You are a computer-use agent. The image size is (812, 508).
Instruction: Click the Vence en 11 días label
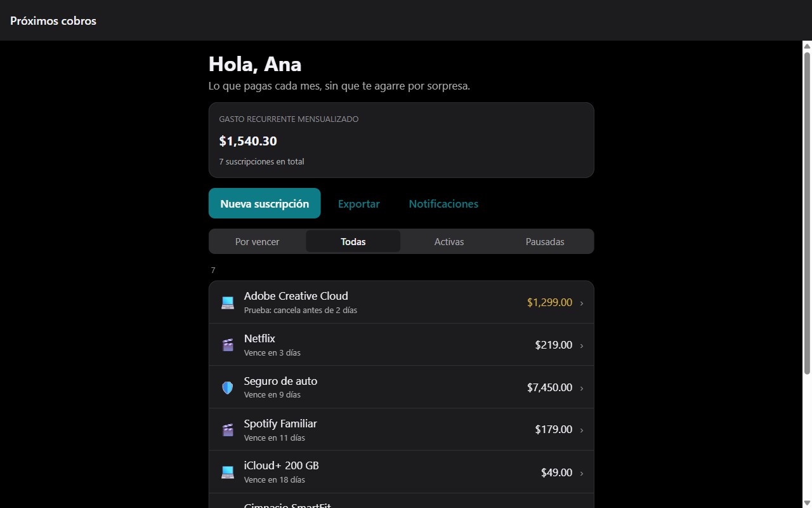[275, 438]
